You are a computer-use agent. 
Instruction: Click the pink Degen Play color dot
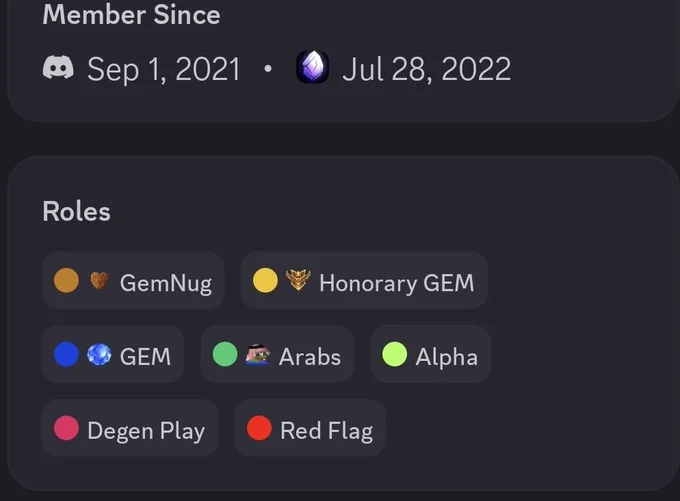(66, 428)
